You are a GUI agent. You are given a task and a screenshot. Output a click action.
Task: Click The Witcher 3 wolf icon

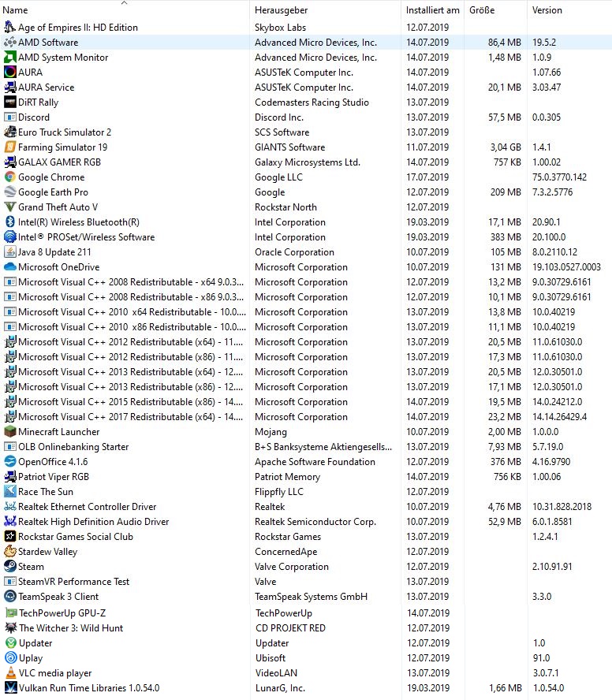click(x=11, y=628)
